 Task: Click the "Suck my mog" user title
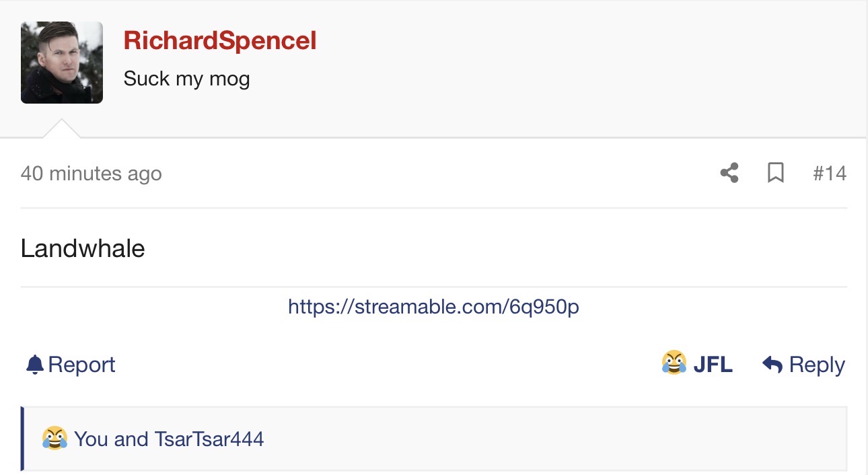[x=186, y=79]
